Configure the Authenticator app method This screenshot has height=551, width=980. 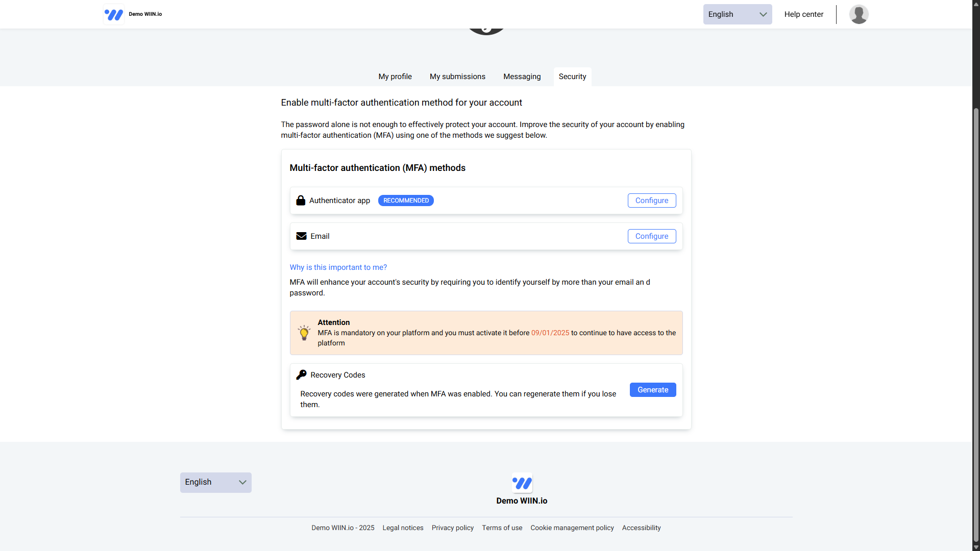tap(651, 201)
